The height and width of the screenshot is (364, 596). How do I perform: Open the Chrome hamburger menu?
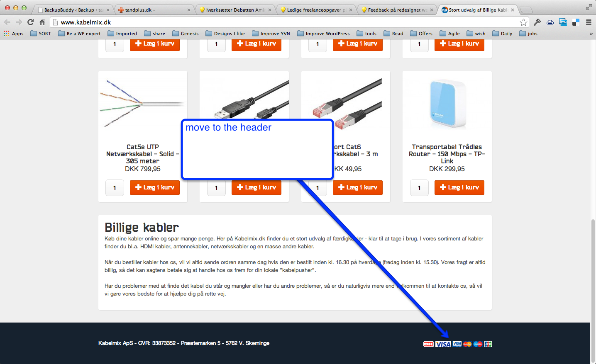point(589,22)
